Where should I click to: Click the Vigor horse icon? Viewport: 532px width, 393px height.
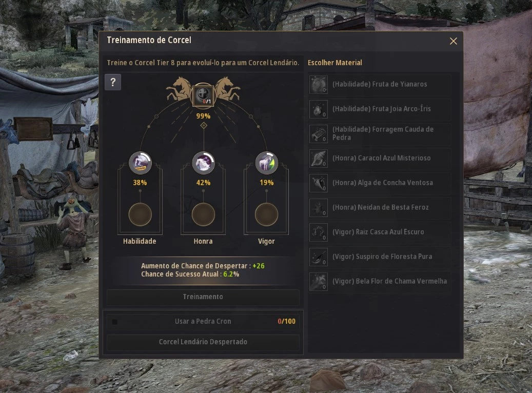click(x=267, y=163)
